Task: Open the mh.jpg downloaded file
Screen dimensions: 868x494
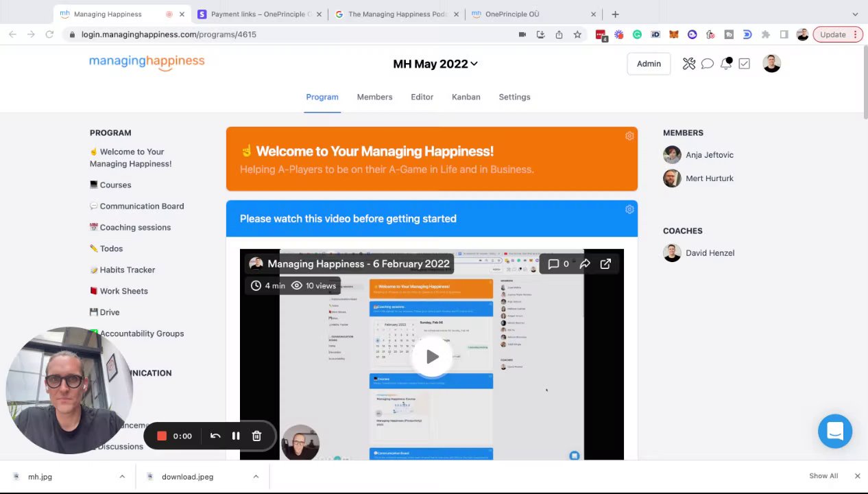Action: (40, 476)
